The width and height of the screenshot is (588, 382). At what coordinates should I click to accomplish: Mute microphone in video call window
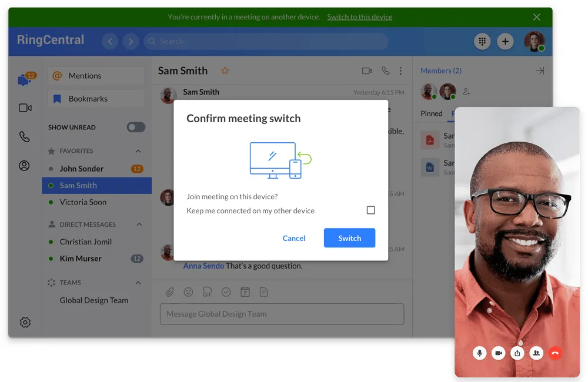[480, 353]
